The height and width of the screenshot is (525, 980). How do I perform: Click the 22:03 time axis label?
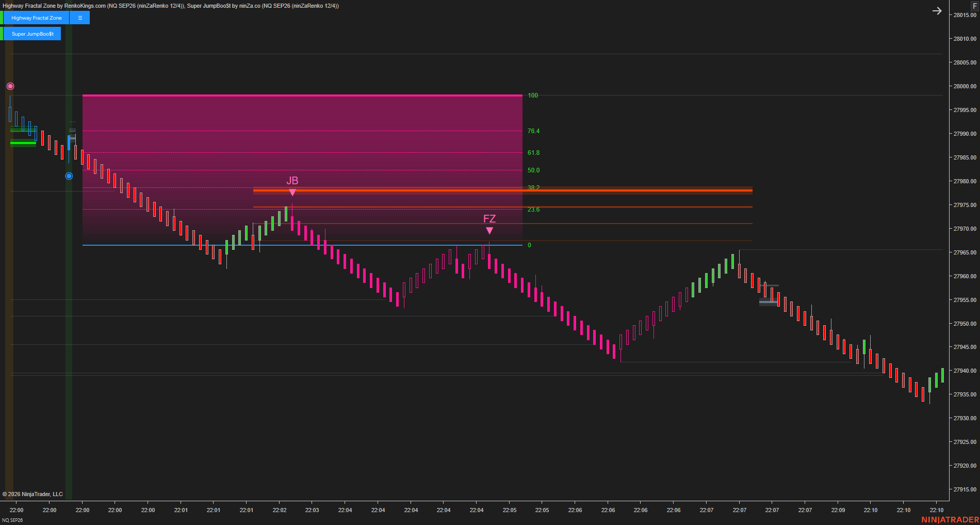click(x=312, y=510)
